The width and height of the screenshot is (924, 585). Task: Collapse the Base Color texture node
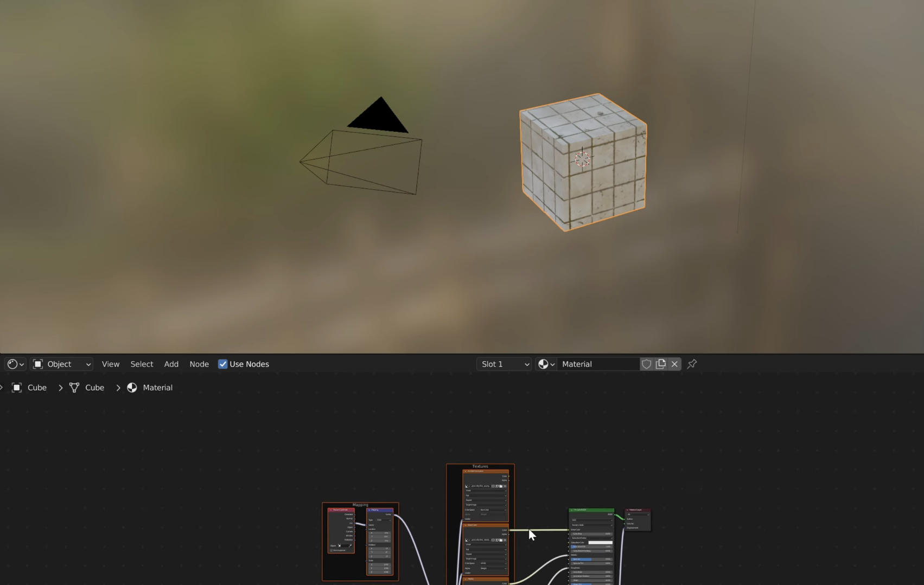[x=466, y=525]
